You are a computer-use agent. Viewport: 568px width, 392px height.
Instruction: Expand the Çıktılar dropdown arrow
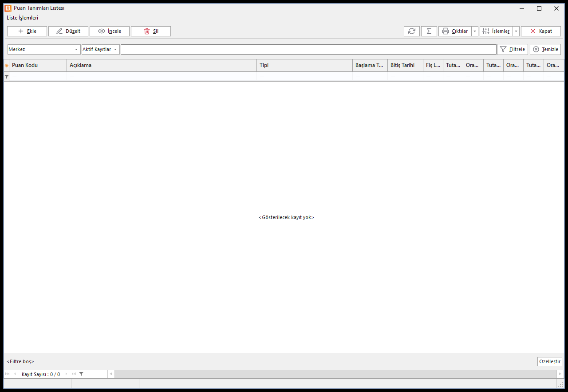coord(475,31)
